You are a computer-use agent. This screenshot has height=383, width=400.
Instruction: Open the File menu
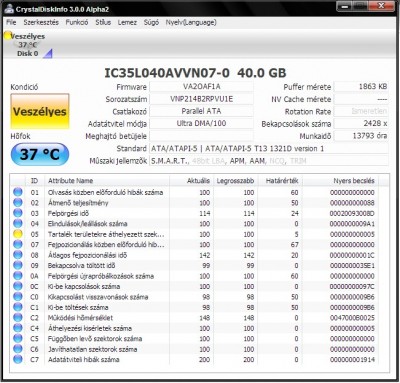[x=11, y=22]
